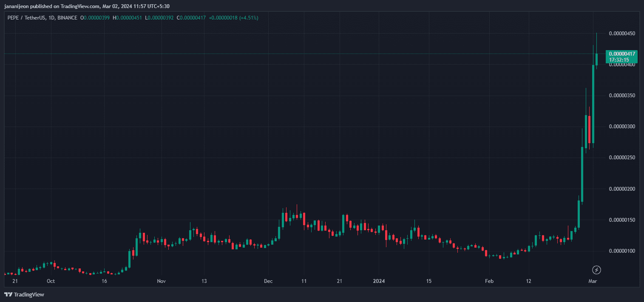Click the price axis label 0.00000300
Screen dimensions: 644x302
[x=622, y=127]
